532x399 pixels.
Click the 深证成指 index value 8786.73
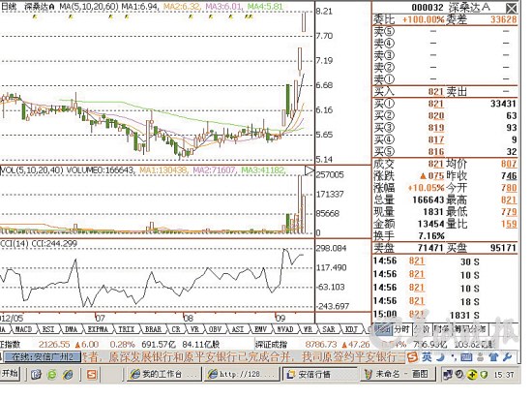[x=321, y=345]
